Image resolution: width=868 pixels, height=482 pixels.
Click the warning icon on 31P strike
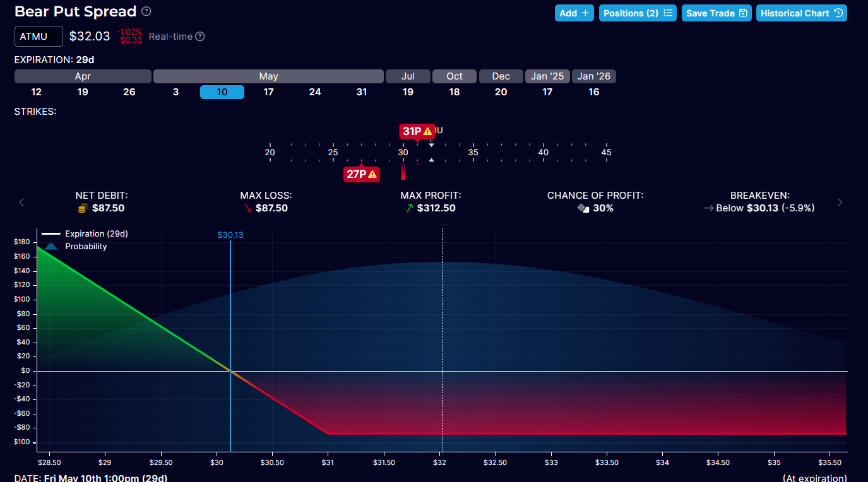pyautogui.click(x=427, y=131)
